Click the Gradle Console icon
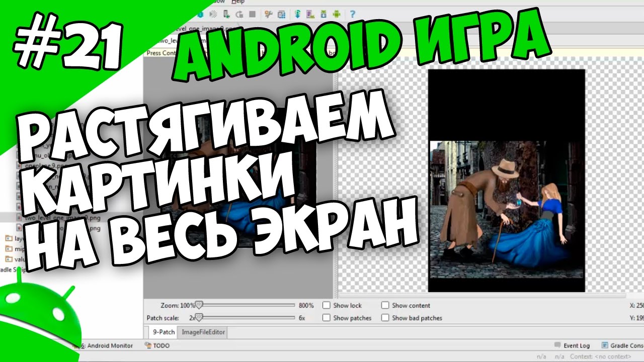 [x=604, y=345]
